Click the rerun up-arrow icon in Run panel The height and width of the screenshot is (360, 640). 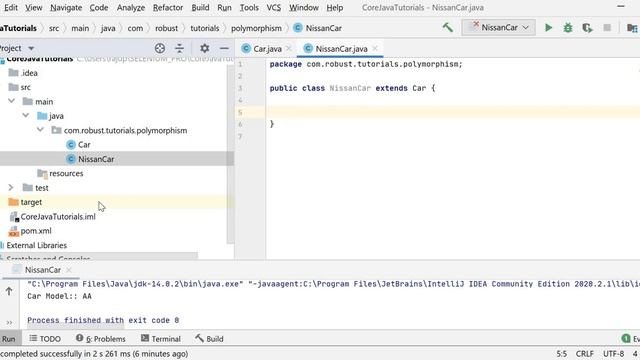[9, 291]
